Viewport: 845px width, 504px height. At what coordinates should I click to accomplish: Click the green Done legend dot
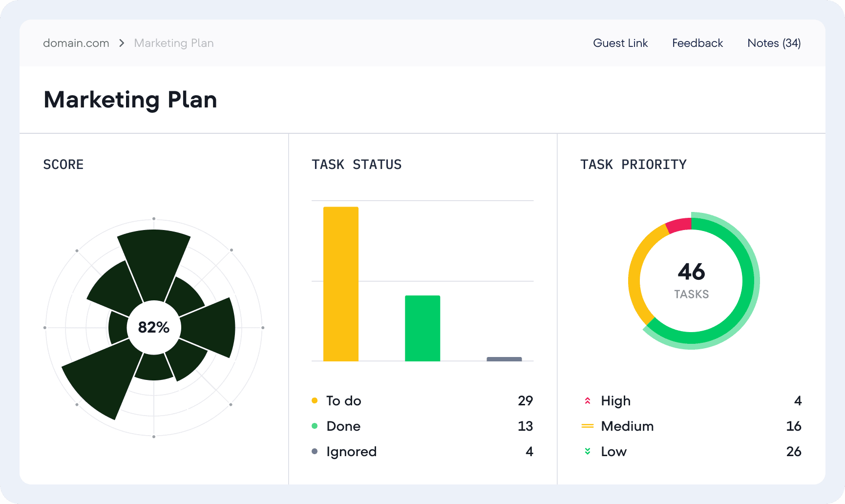[x=315, y=426]
